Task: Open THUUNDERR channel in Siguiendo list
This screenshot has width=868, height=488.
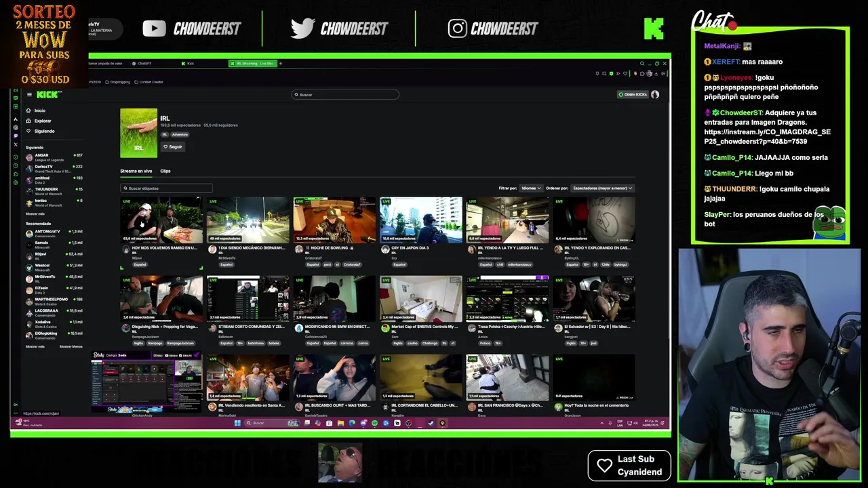Action: 54,191
